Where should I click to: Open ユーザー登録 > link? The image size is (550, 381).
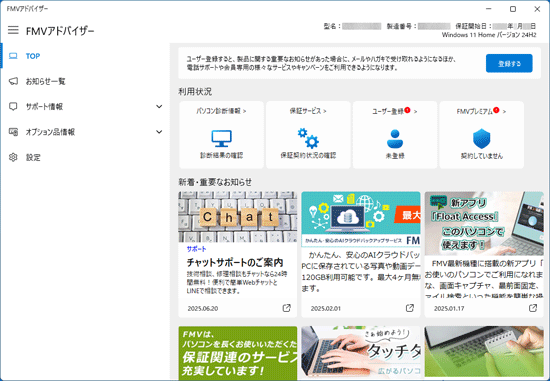tap(395, 111)
